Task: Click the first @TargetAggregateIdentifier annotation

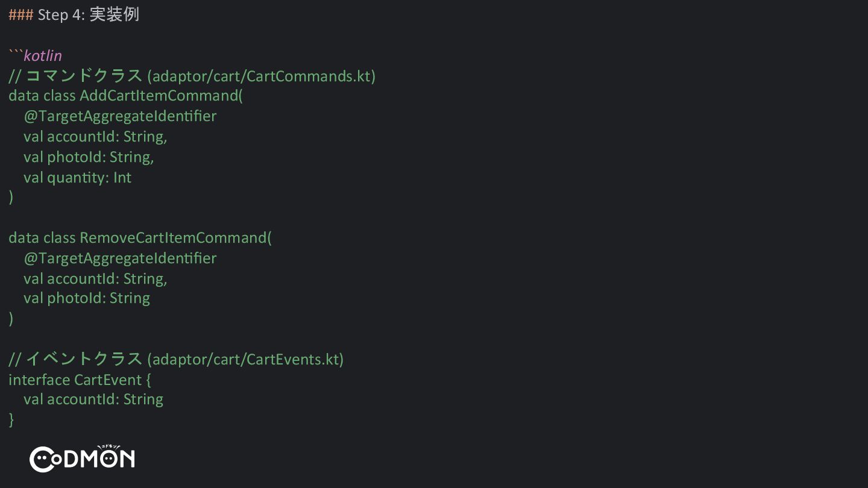Action: coord(120,116)
